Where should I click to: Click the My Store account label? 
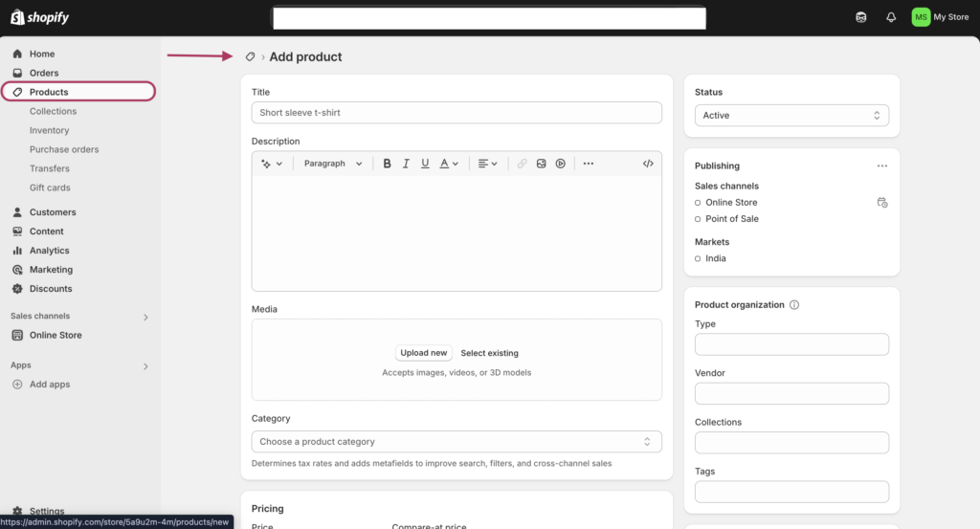(950, 17)
